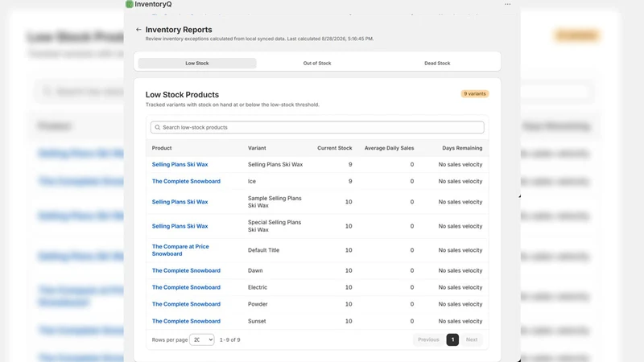This screenshot has height=362, width=644.
Task: Open Selling Plans Ski Wax link for Special variant
Action: [x=180, y=226]
